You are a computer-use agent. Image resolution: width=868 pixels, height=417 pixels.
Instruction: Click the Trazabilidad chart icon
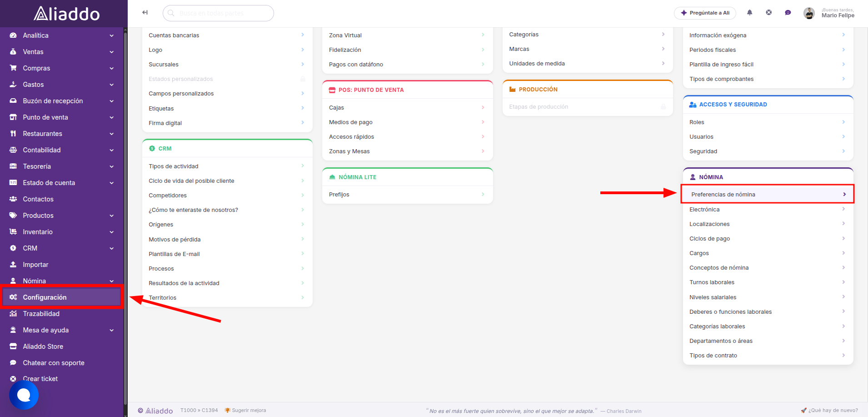13,314
